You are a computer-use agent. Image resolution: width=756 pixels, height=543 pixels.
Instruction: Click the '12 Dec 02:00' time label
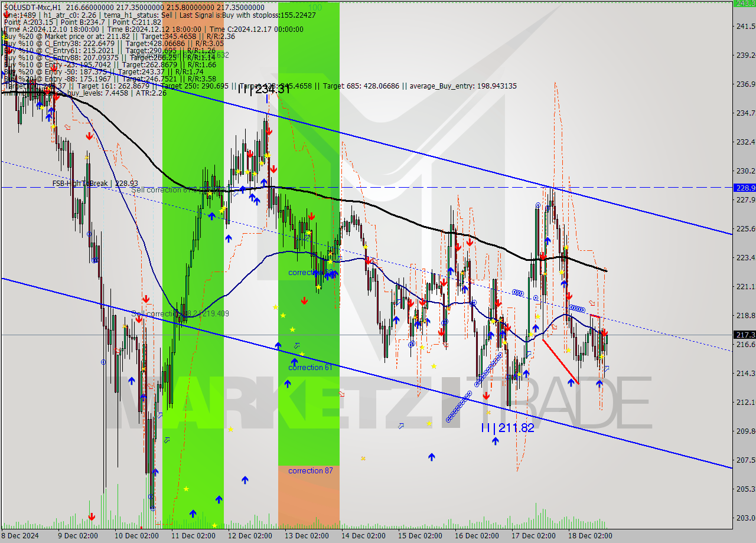click(x=250, y=536)
